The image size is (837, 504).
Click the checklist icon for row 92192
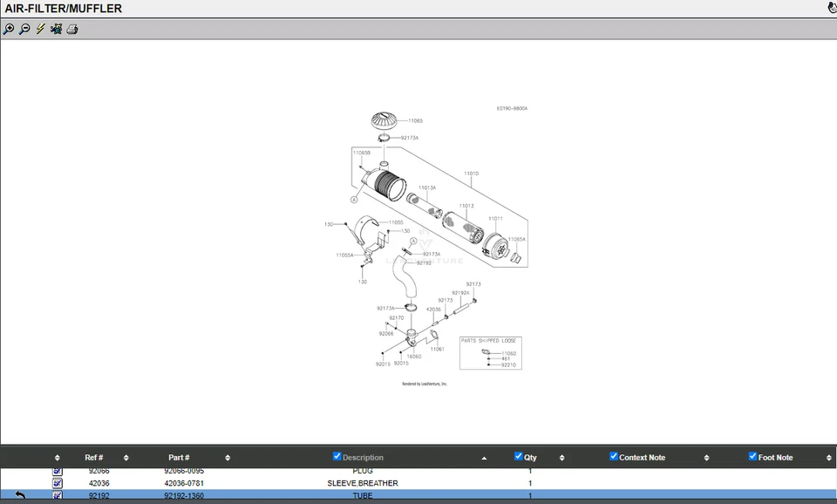click(x=58, y=495)
